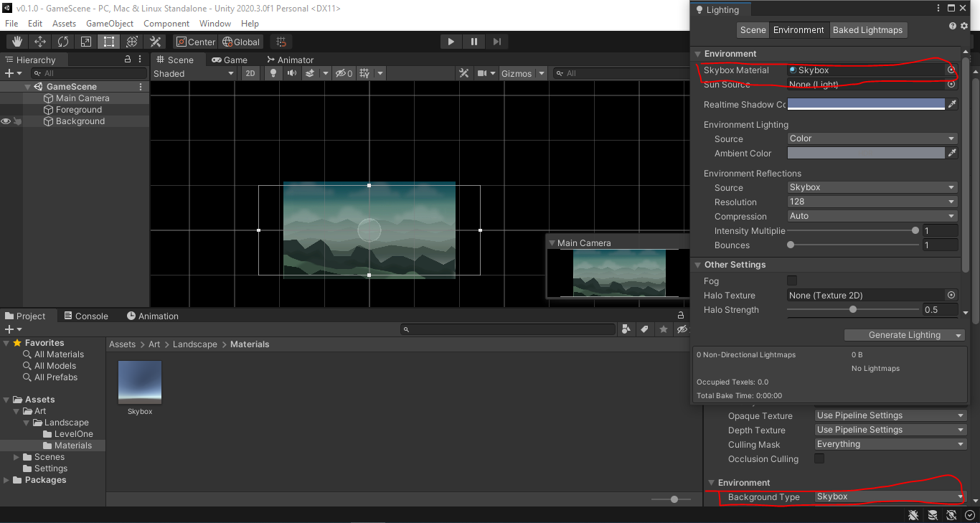Screen dimensions: 980x523
Task: Open the GameObject menu
Action: pos(110,24)
